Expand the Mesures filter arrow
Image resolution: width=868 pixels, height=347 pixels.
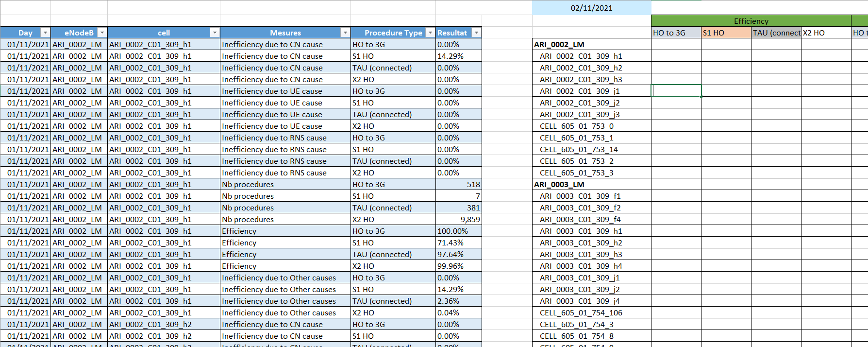pyautogui.click(x=345, y=33)
